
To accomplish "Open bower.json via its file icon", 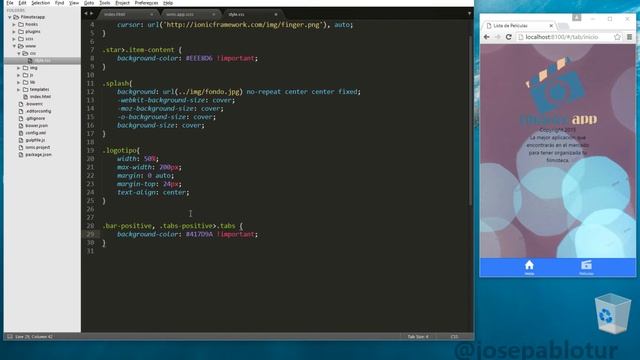I will coord(21,126).
